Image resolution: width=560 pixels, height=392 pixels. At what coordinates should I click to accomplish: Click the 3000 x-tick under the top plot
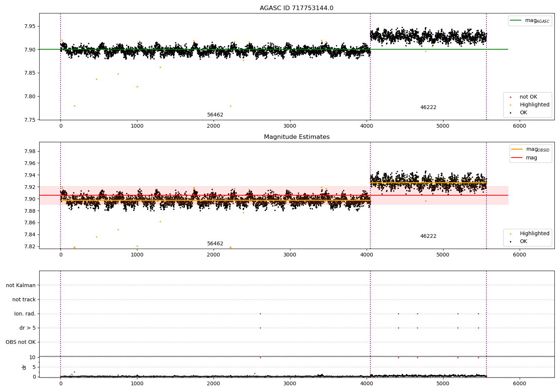coord(290,126)
